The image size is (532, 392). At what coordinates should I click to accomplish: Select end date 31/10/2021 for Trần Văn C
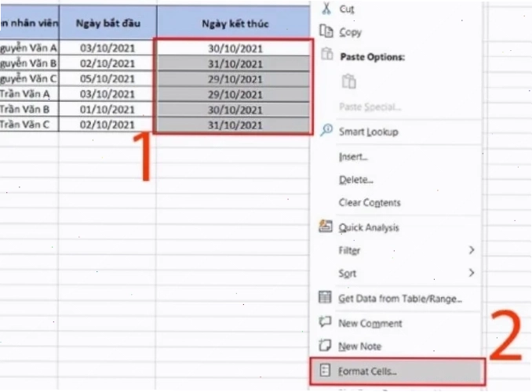pos(234,125)
